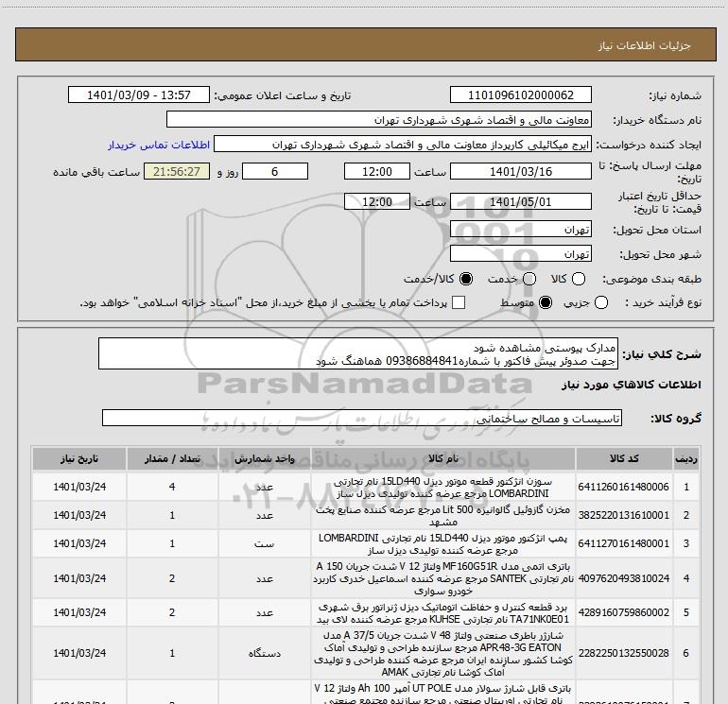Click the دستگاه unit cell in row 6

click(264, 653)
